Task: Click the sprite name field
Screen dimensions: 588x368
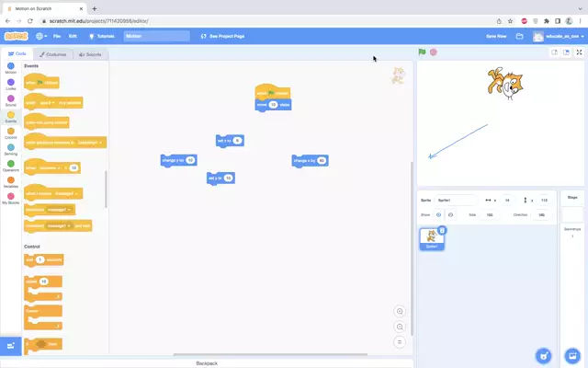Action: coord(456,201)
